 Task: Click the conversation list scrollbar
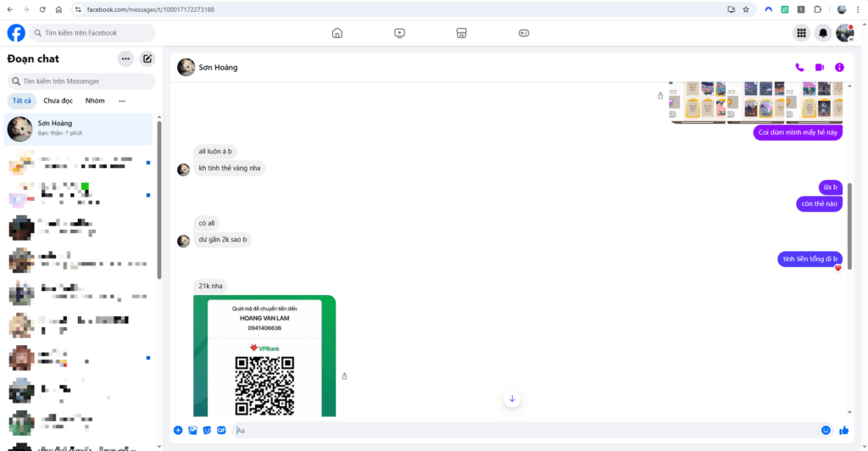point(159,199)
